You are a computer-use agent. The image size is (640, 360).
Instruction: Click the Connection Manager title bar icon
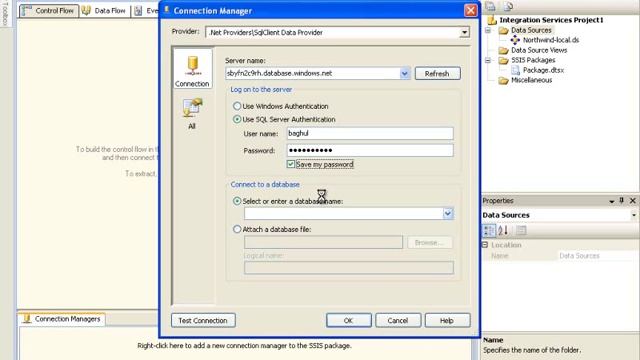167,10
